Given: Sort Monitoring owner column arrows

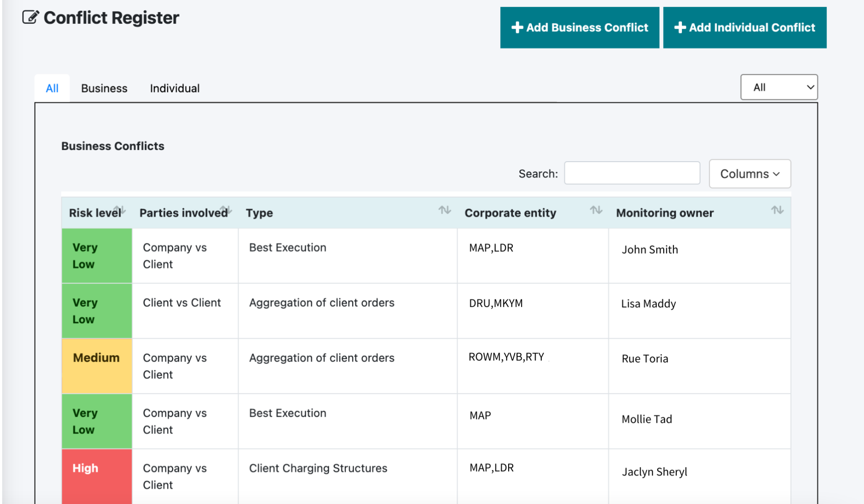Looking at the screenshot, I should click(777, 210).
